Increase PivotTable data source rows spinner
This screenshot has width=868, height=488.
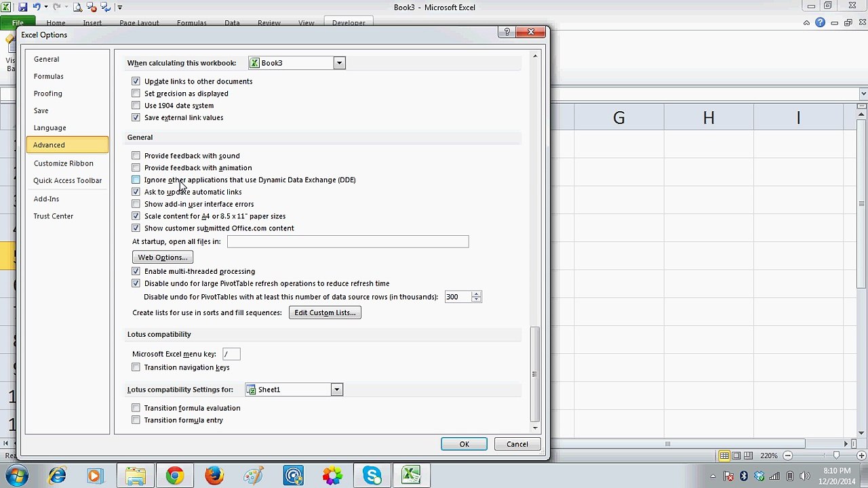click(x=476, y=294)
